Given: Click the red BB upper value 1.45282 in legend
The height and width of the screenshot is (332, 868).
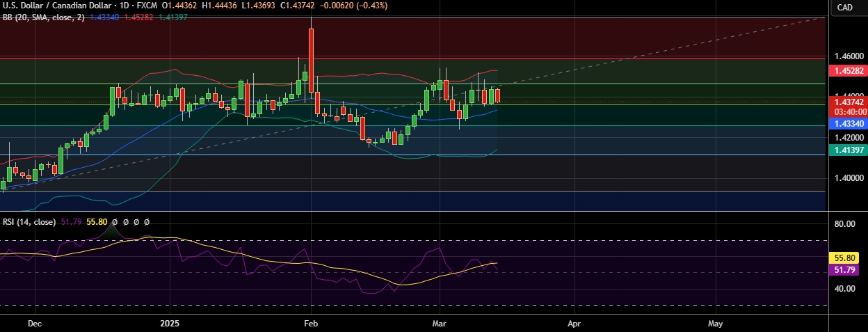Looking at the screenshot, I should pyautogui.click(x=139, y=17).
